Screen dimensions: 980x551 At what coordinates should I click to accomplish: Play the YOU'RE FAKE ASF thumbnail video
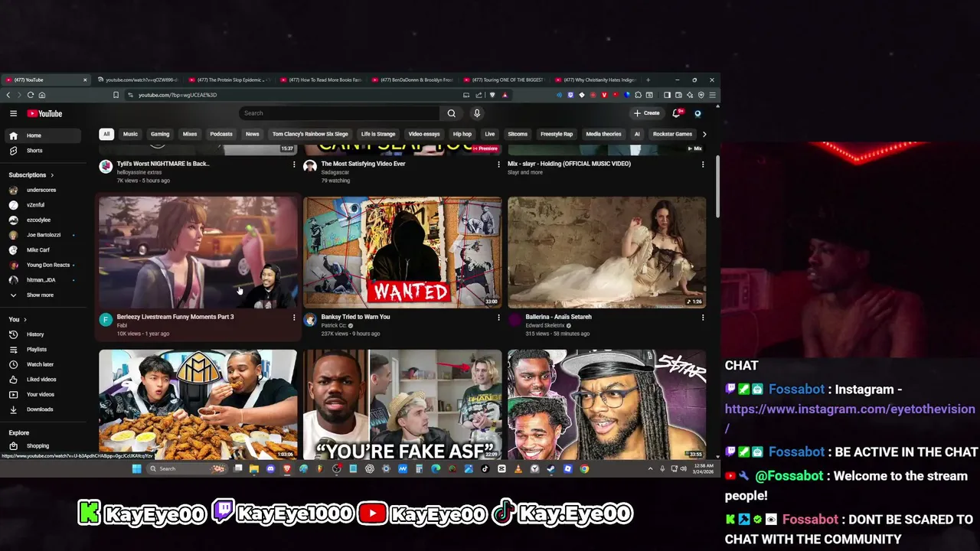tap(403, 405)
